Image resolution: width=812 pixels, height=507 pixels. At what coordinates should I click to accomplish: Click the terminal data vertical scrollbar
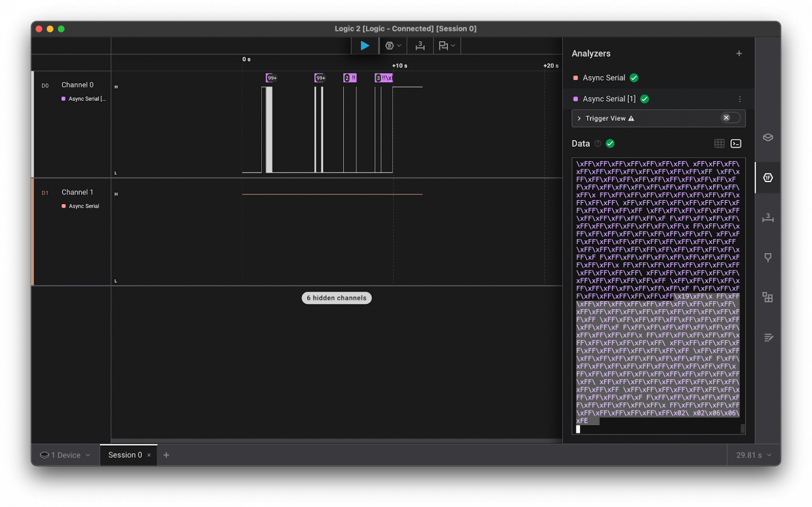click(x=742, y=428)
